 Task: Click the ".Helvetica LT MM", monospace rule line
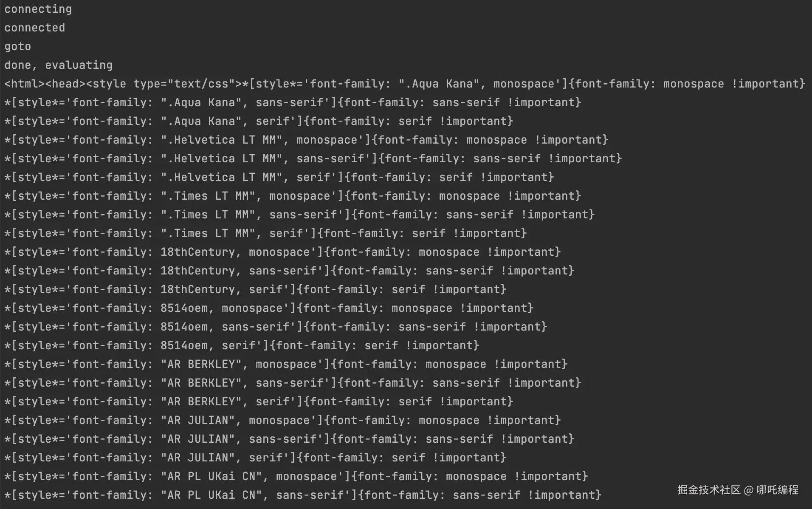coord(306,140)
